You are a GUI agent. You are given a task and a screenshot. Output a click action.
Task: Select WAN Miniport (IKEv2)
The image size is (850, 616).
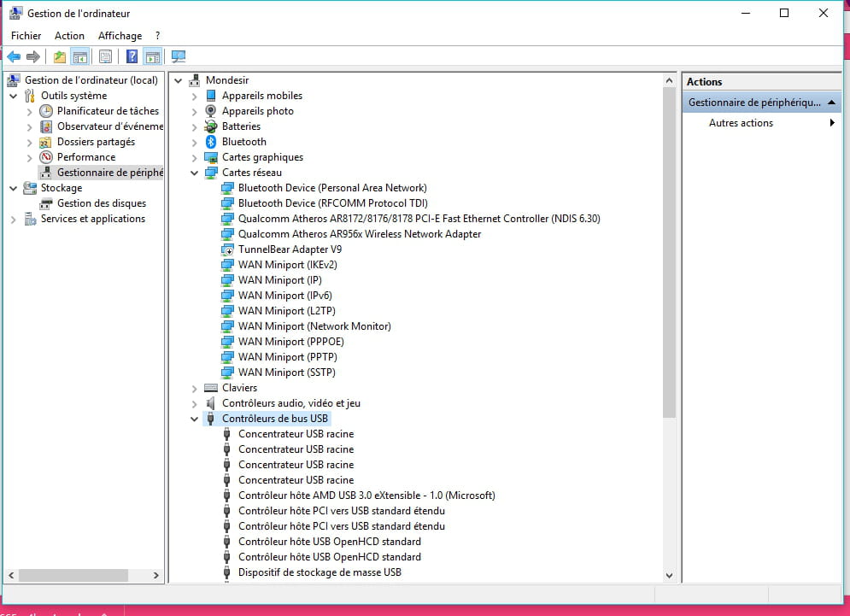coord(288,265)
